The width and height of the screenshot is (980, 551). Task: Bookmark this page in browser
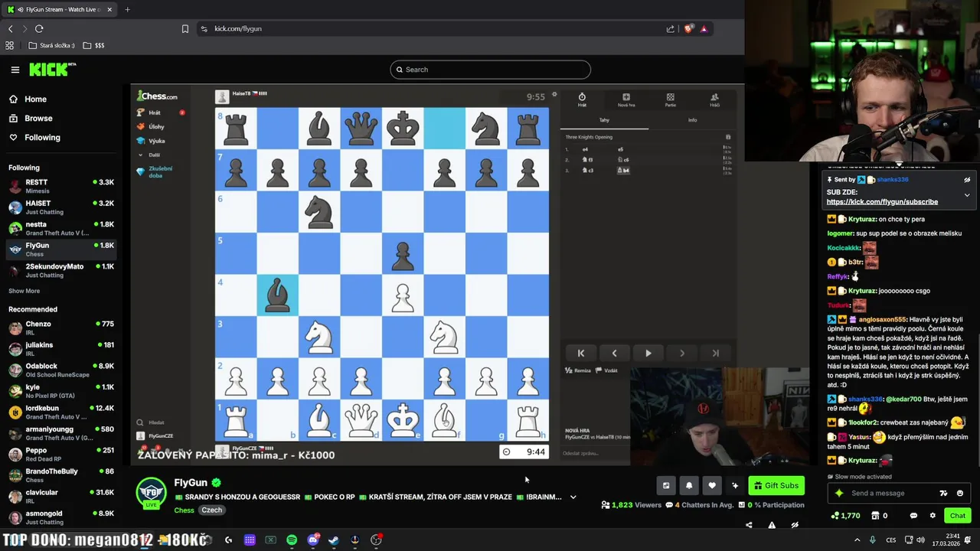(x=185, y=28)
